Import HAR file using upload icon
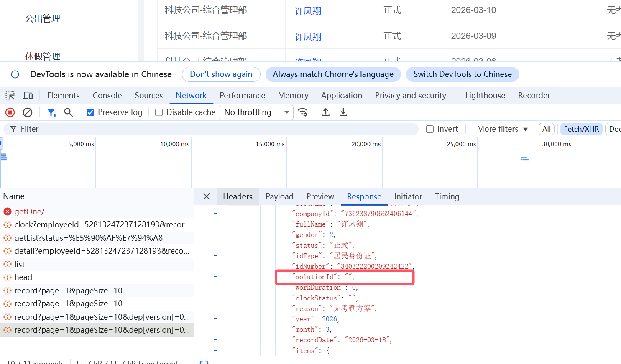This screenshot has height=364, width=621. tap(326, 112)
